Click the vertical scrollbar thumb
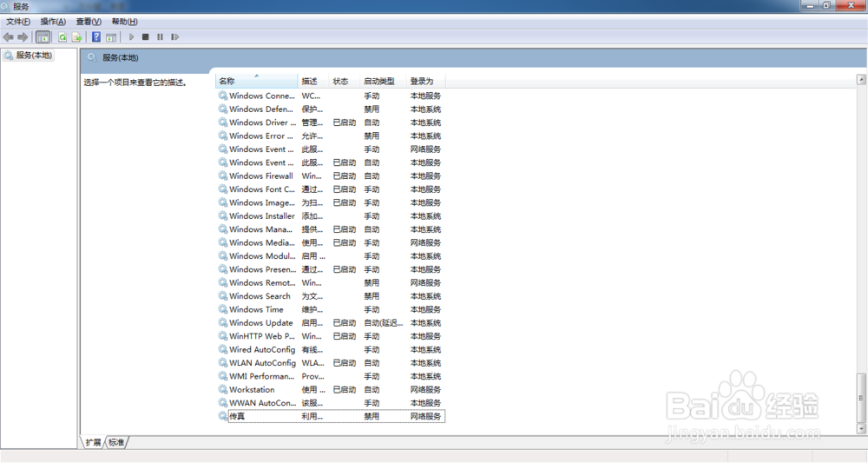 click(861, 398)
